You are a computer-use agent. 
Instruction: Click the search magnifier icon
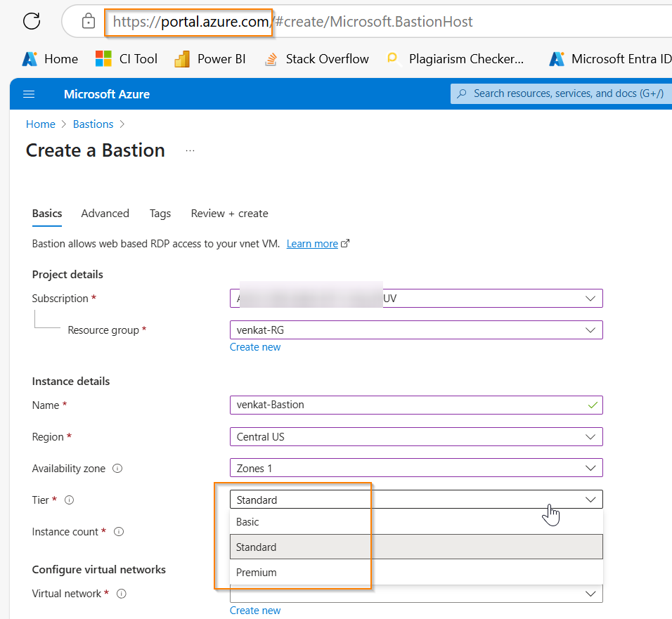(462, 93)
